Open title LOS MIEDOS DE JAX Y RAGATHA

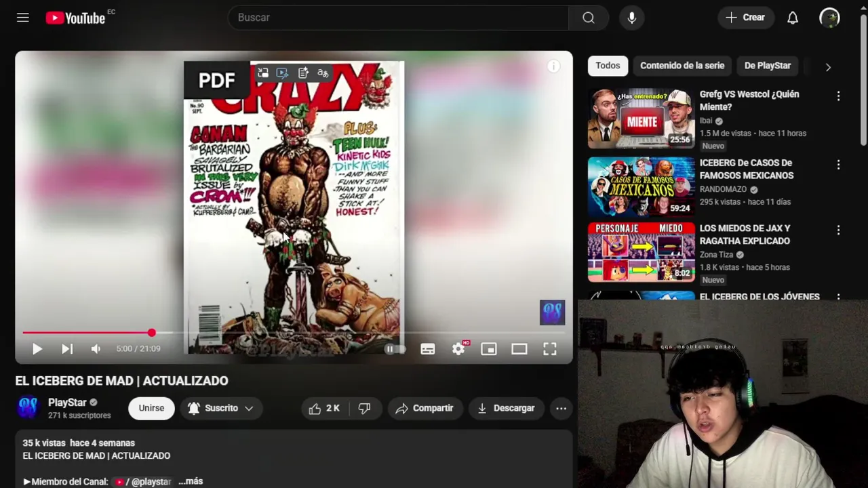click(x=745, y=235)
